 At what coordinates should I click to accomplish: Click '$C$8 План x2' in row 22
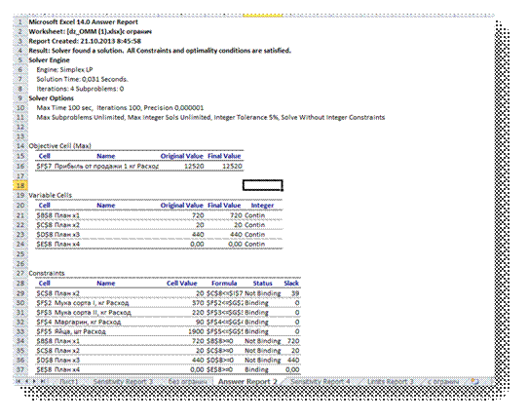[58, 225]
